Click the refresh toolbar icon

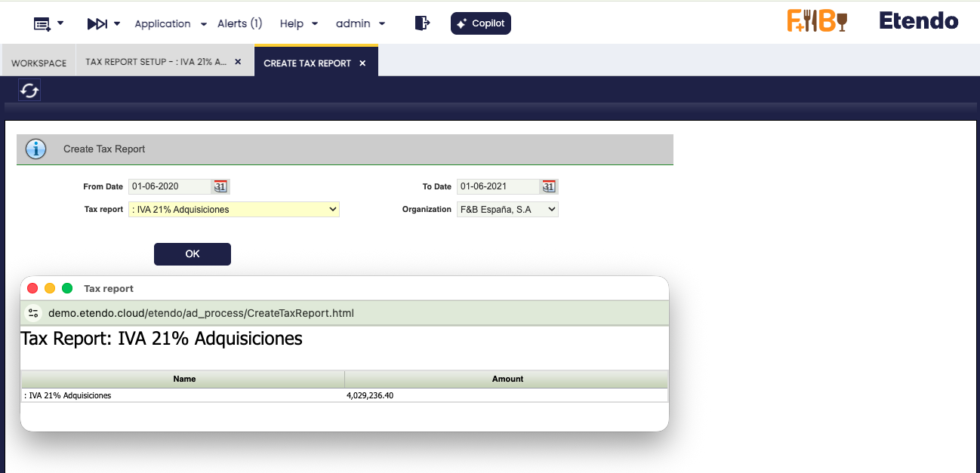click(29, 91)
